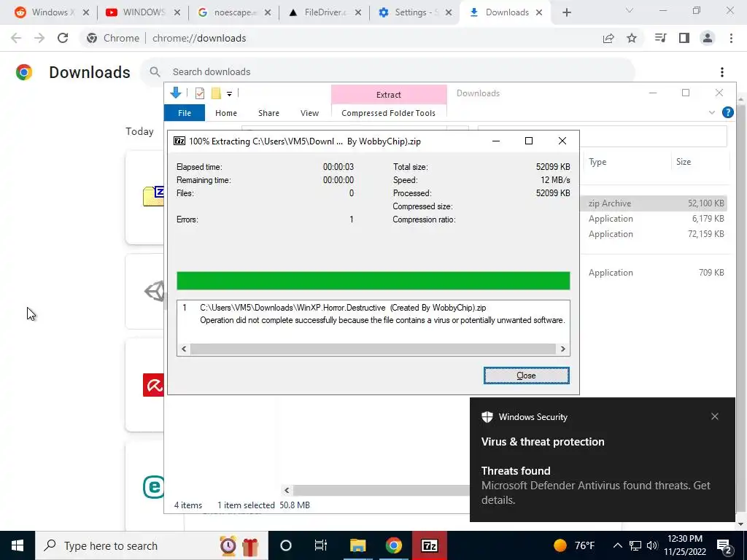The image size is (747, 560).
Task: Open the notification center with 2 alerts
Action: pyautogui.click(x=724, y=546)
